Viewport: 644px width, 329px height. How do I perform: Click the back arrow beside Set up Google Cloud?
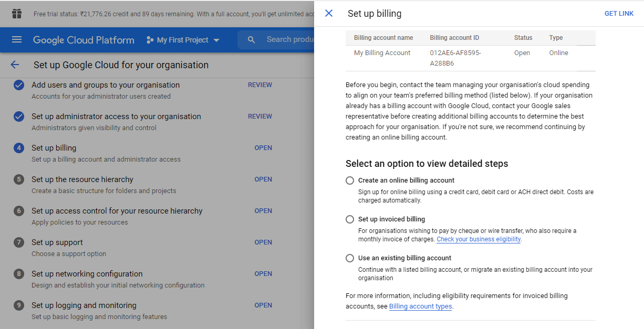(15, 65)
